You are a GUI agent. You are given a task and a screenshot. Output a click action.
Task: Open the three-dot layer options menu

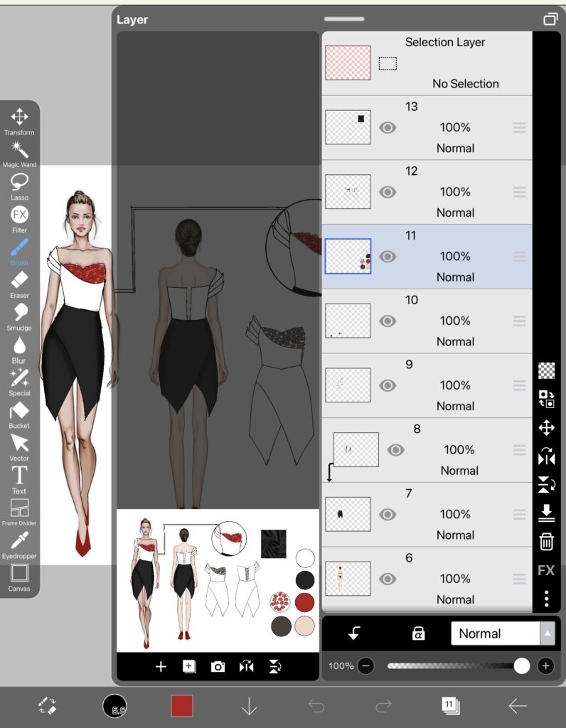tap(546, 599)
